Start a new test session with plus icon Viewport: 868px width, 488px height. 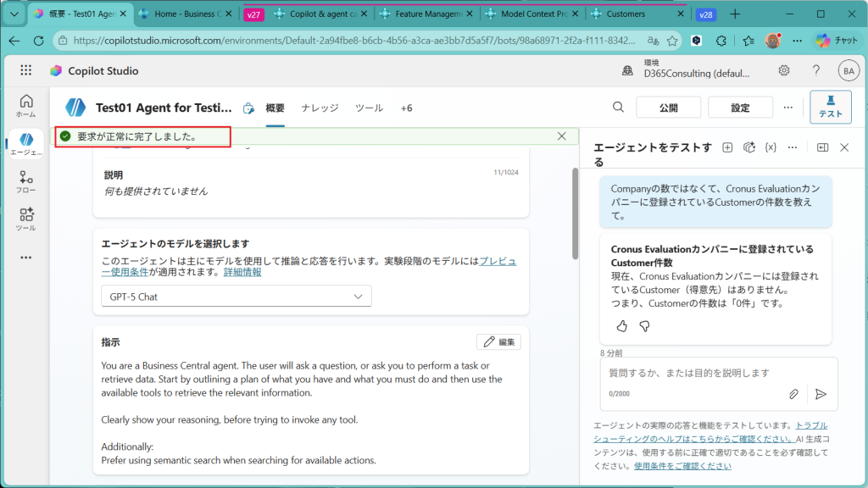click(x=727, y=147)
